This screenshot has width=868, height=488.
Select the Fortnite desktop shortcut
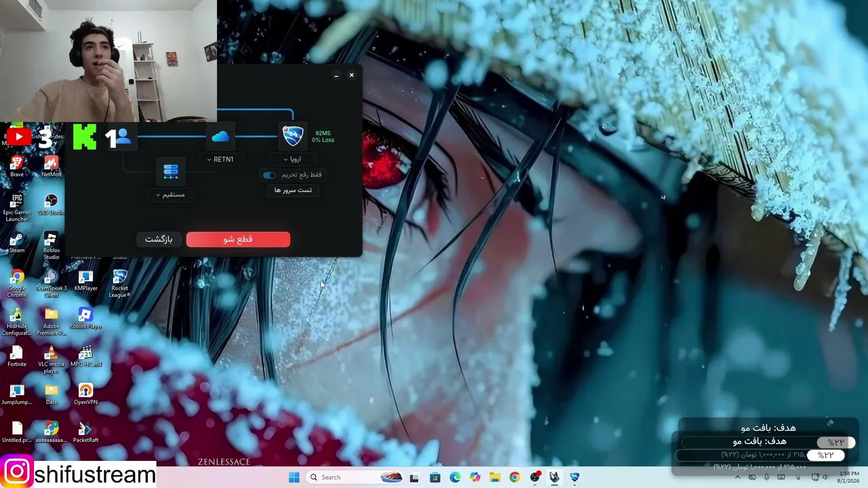(17, 356)
